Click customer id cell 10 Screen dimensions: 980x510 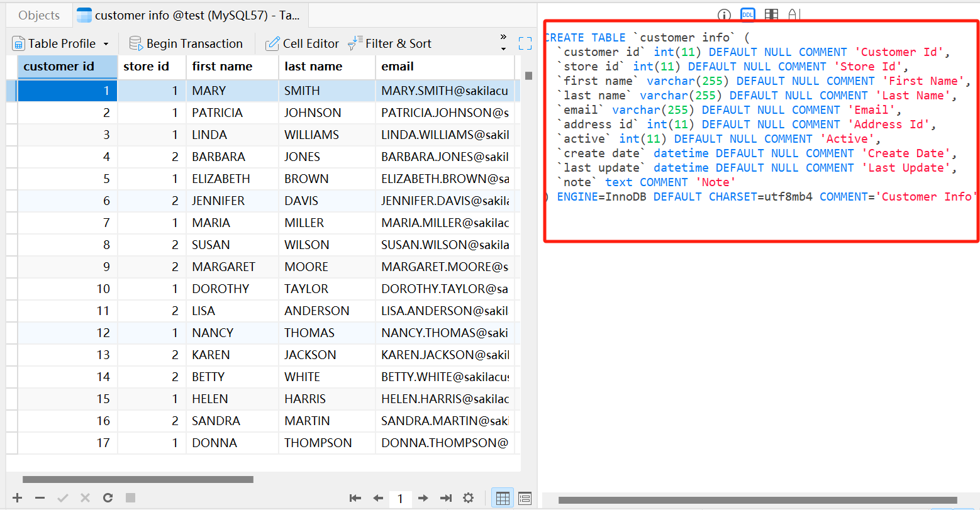(x=67, y=289)
